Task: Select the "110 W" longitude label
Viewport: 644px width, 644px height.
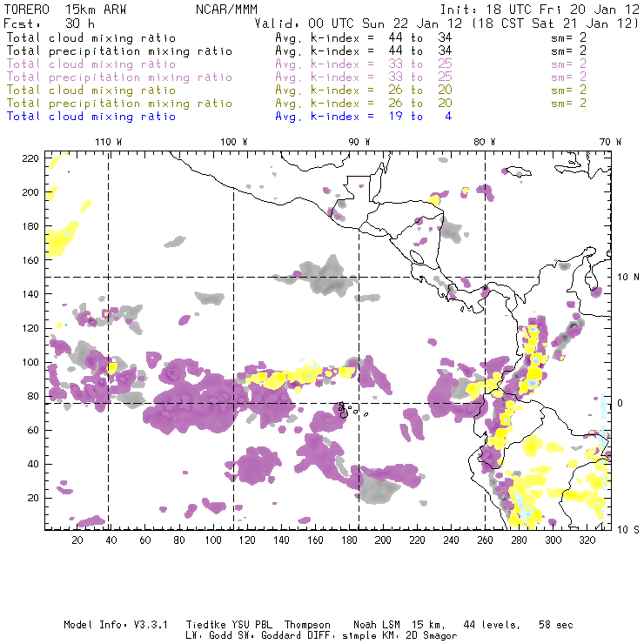Action: click(x=109, y=142)
